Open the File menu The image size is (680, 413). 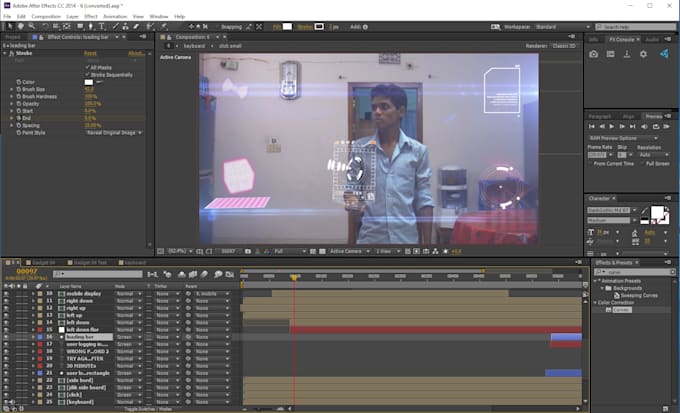[7, 16]
